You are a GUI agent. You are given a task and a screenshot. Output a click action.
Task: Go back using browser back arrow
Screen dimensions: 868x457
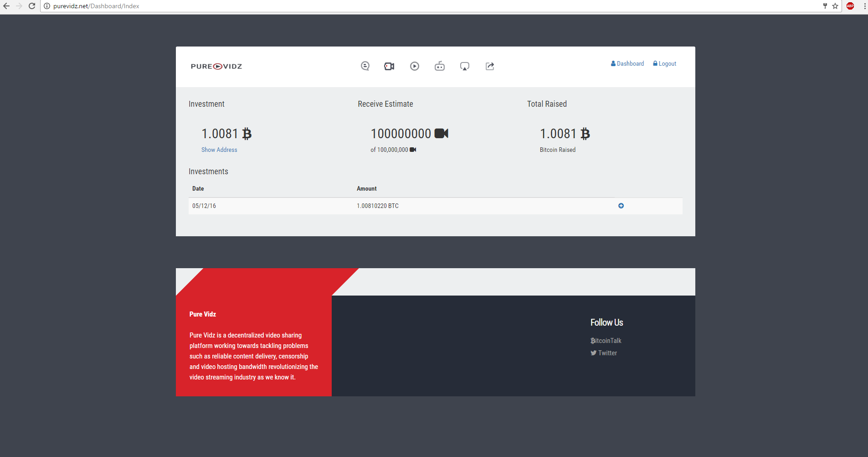pos(6,6)
